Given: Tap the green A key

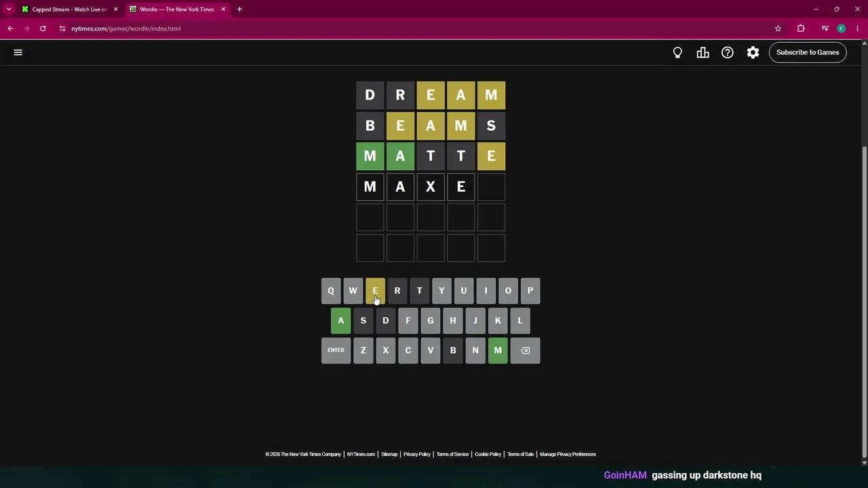Looking at the screenshot, I should pyautogui.click(x=340, y=321).
